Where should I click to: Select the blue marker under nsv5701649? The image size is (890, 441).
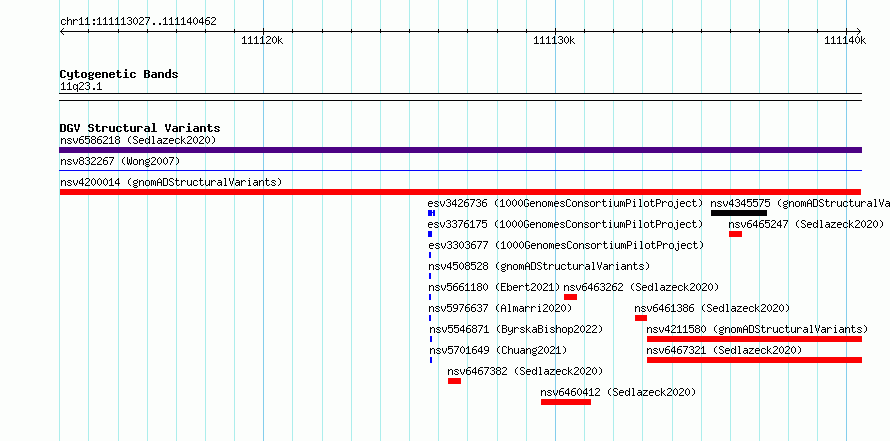[431, 360]
